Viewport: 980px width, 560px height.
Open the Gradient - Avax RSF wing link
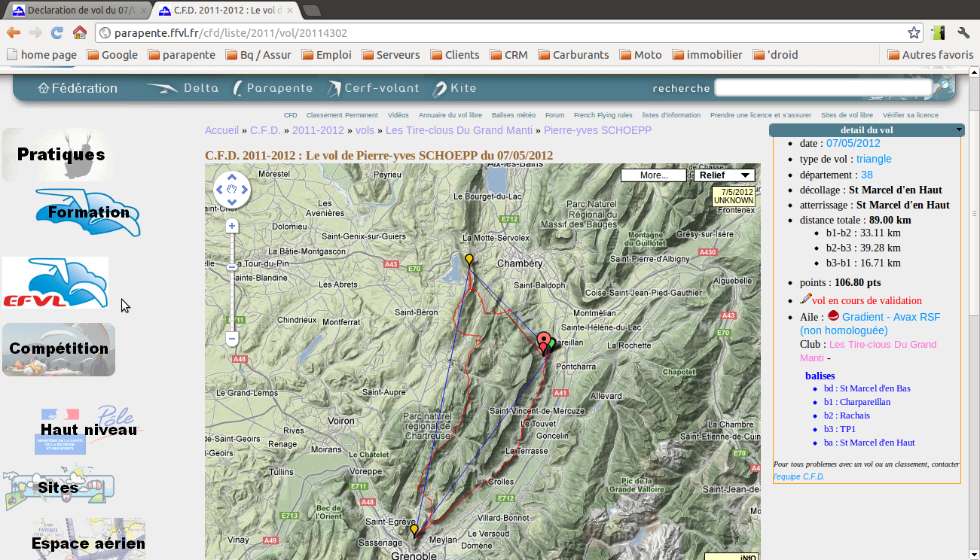(x=891, y=317)
